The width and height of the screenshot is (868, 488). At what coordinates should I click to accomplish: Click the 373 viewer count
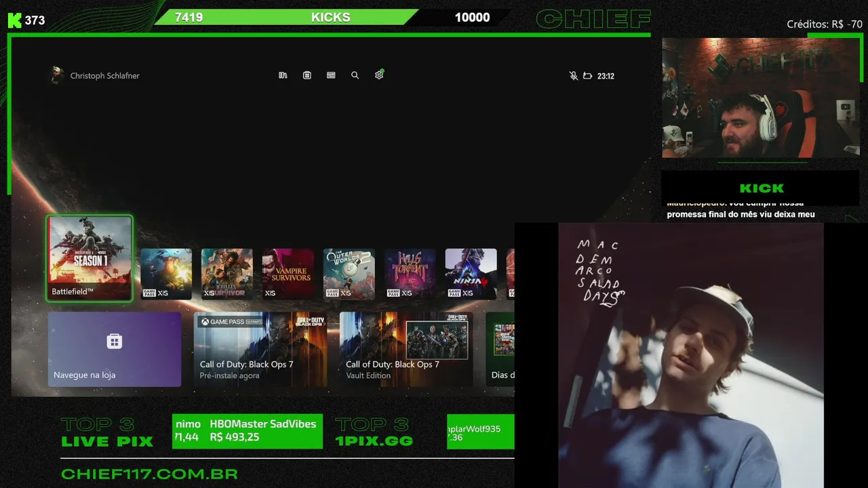click(35, 20)
